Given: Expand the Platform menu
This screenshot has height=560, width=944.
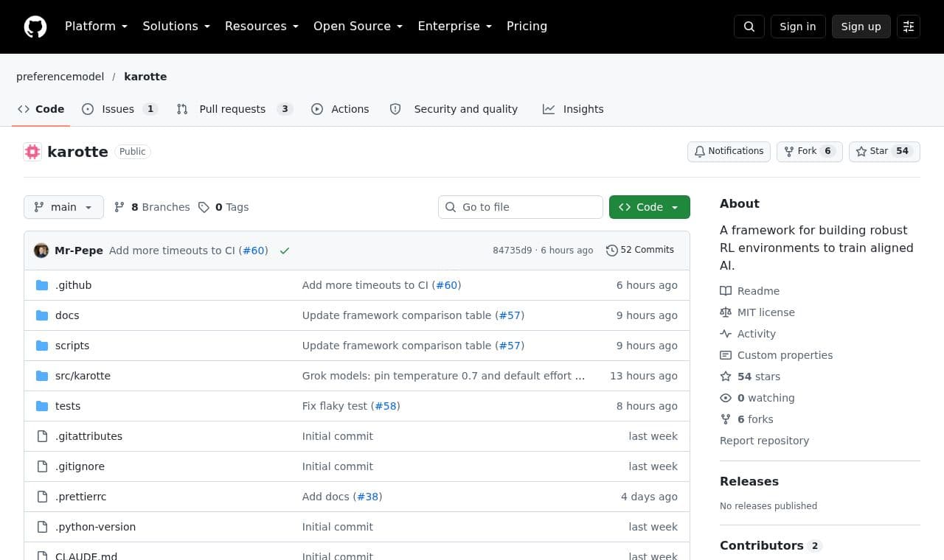Looking at the screenshot, I should tap(96, 27).
